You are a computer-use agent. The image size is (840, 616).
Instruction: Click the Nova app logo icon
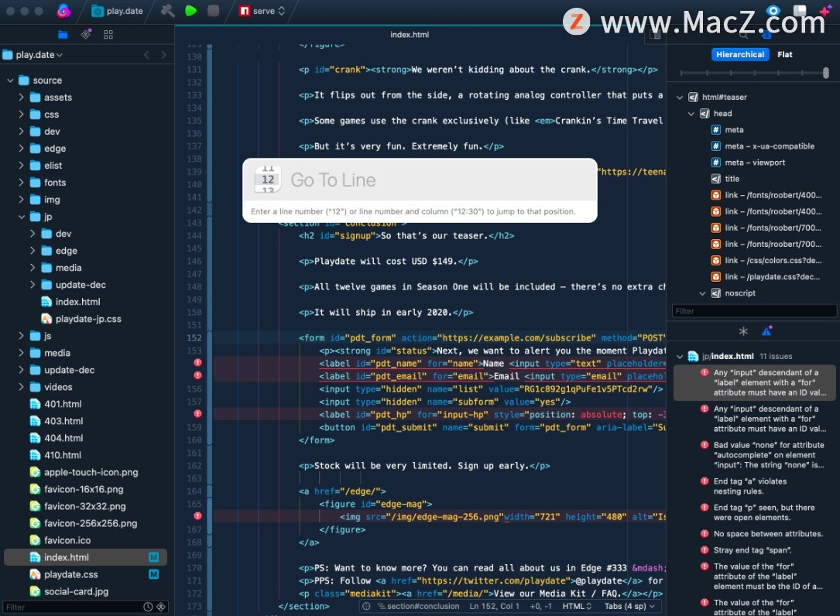(63, 11)
